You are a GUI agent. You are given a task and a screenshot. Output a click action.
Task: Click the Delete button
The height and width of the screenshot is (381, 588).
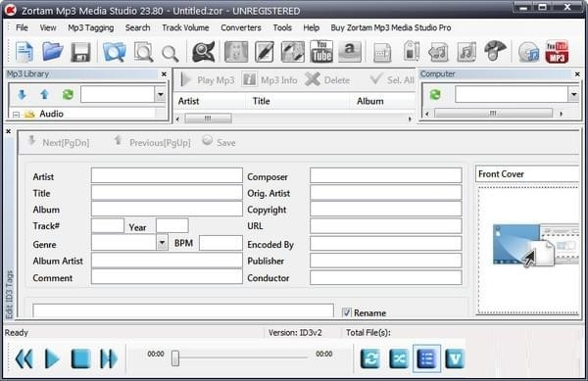327,79
